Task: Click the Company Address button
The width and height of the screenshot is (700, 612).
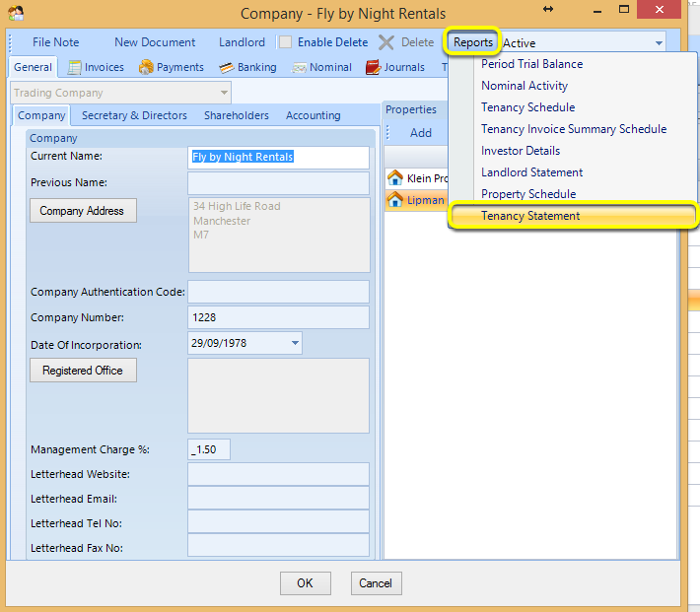Action: 83,210
